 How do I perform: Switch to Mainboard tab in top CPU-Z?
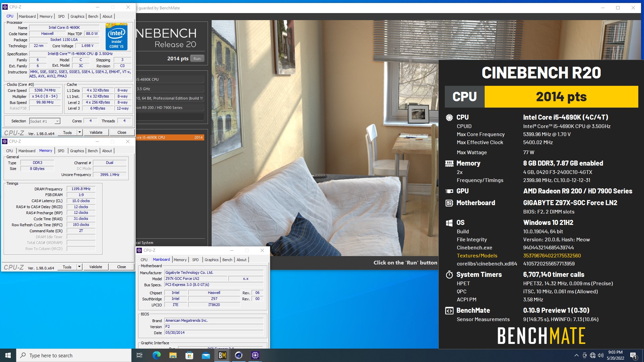point(27,16)
